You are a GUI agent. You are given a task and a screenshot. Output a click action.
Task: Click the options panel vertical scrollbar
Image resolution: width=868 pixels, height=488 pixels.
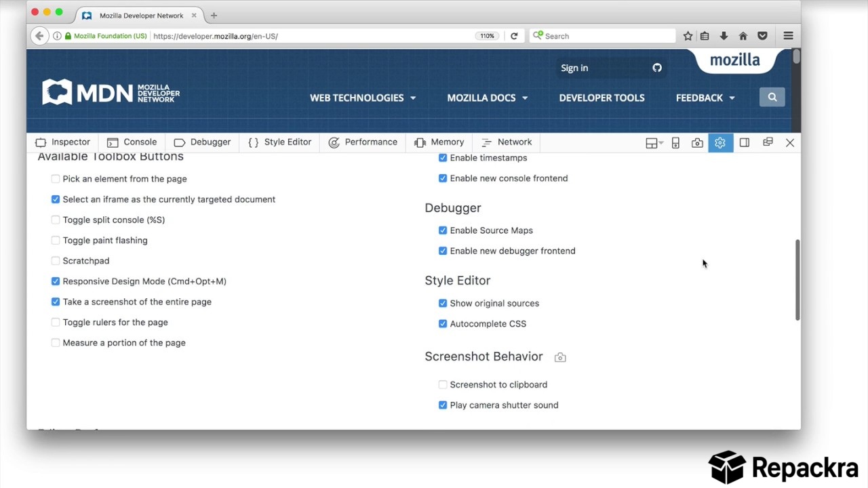click(x=797, y=280)
